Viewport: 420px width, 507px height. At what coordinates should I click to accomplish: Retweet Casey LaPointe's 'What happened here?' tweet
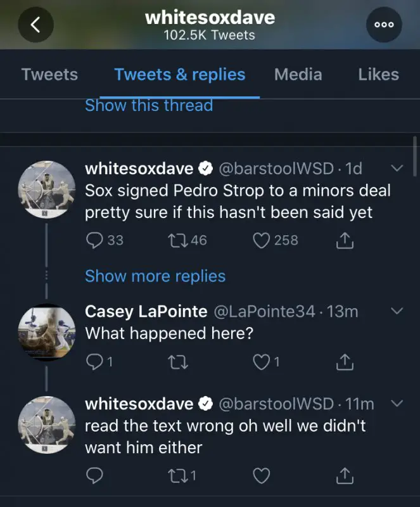(174, 362)
